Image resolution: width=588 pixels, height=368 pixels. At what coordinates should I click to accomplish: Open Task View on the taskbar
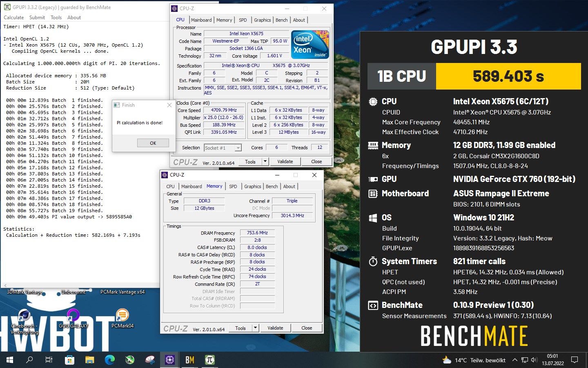49,360
